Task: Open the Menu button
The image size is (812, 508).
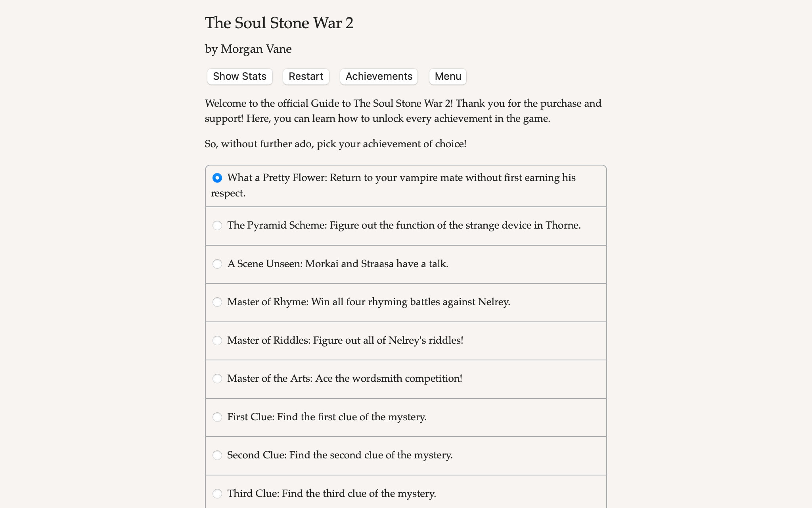Action: pos(448,76)
